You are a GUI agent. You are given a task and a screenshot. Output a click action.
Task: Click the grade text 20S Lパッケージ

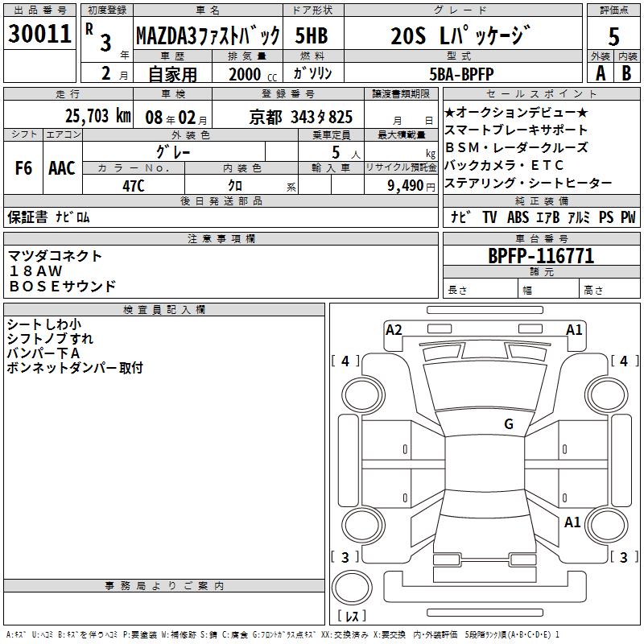(460, 35)
